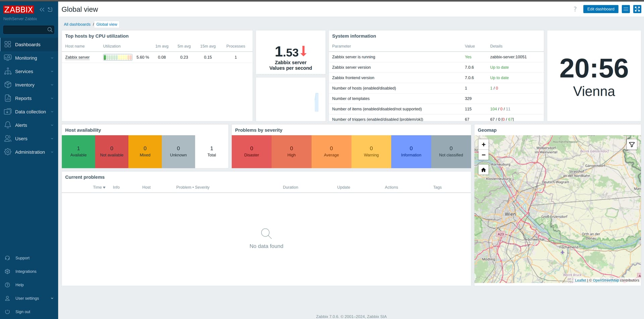Click the Warning severity tile
Viewport: 644px width, 319px height.
(371, 152)
